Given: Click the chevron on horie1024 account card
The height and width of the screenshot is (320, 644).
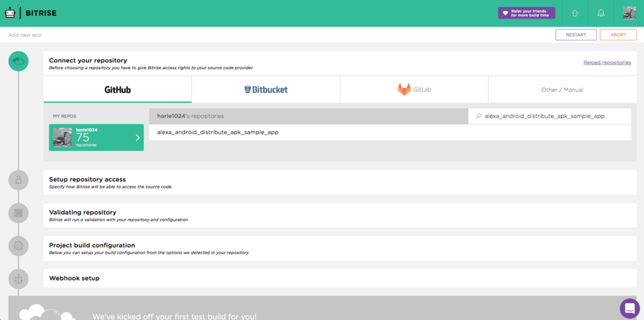Looking at the screenshot, I should pyautogui.click(x=138, y=138).
